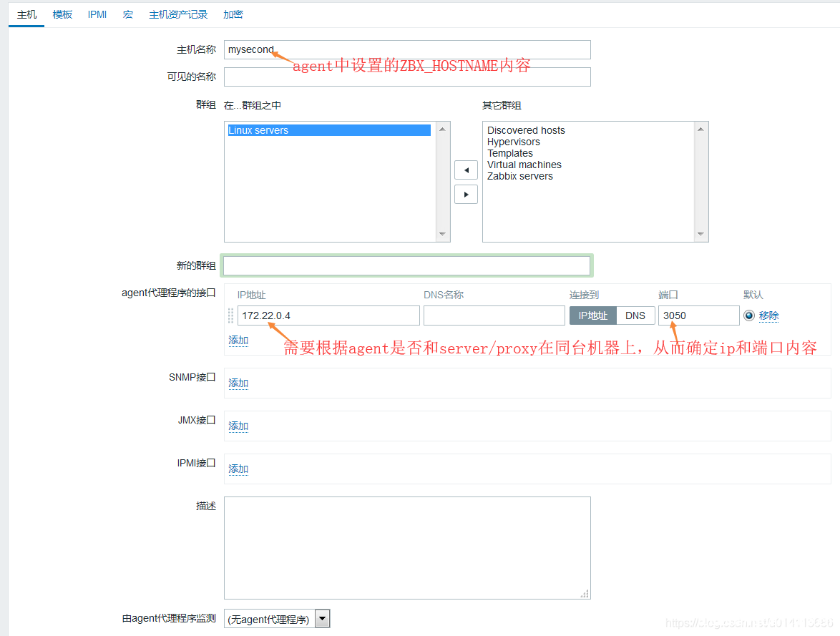Click 添加 to add an SNMP interface
Image resolution: width=840 pixels, height=636 pixels.
238,383
